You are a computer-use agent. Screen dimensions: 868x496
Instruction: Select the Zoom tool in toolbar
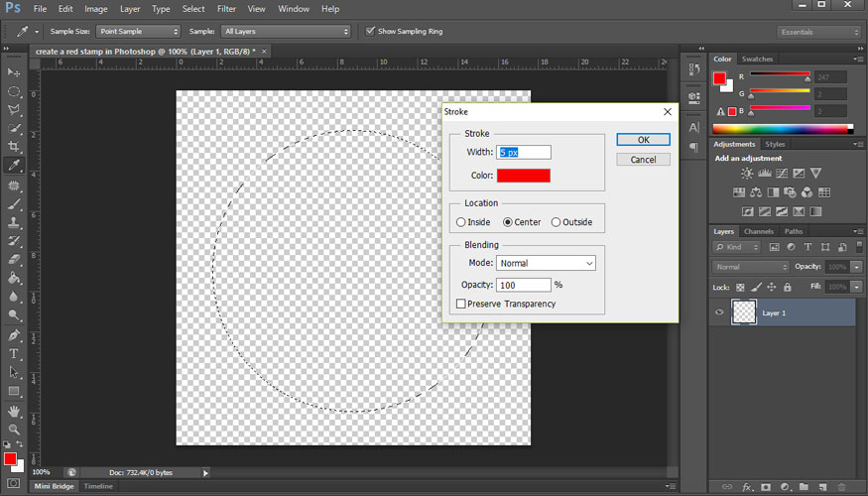[x=14, y=429]
